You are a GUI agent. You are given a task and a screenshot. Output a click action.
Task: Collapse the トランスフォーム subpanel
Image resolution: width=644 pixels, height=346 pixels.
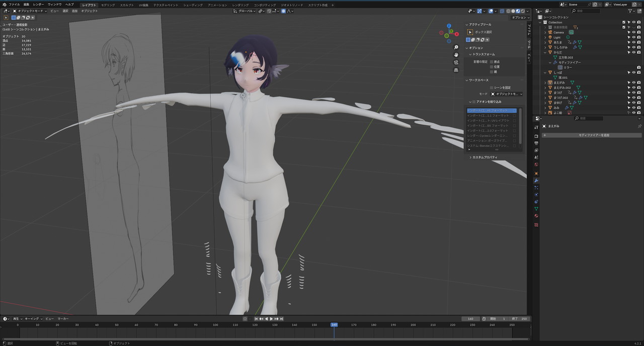coord(470,54)
